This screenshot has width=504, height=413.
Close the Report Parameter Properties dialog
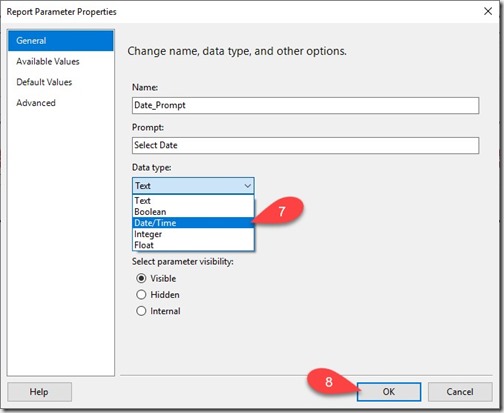pos(488,11)
